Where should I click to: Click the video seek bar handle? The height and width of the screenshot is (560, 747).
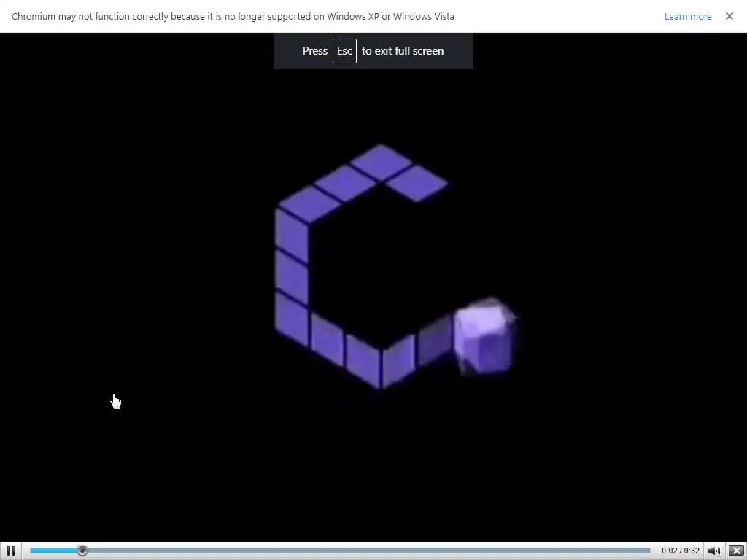click(82, 551)
